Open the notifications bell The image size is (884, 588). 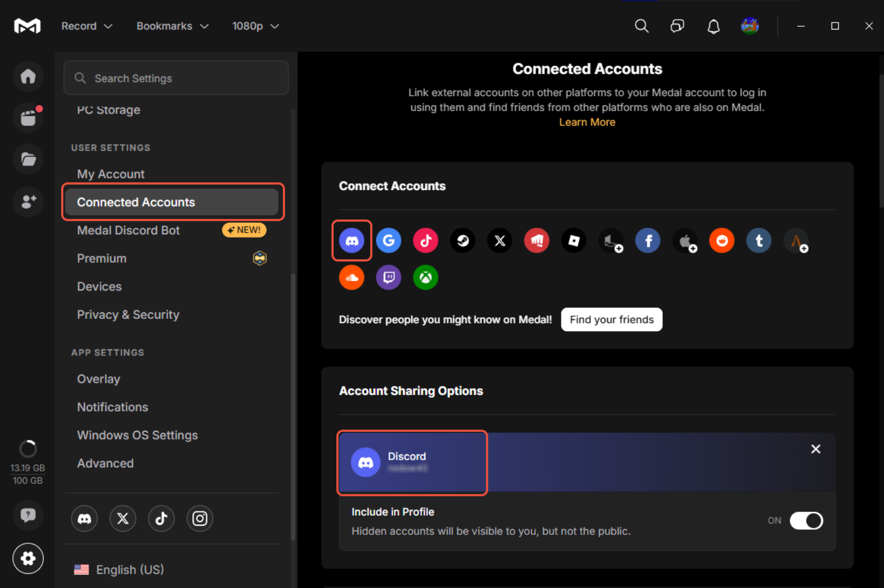[x=714, y=26]
